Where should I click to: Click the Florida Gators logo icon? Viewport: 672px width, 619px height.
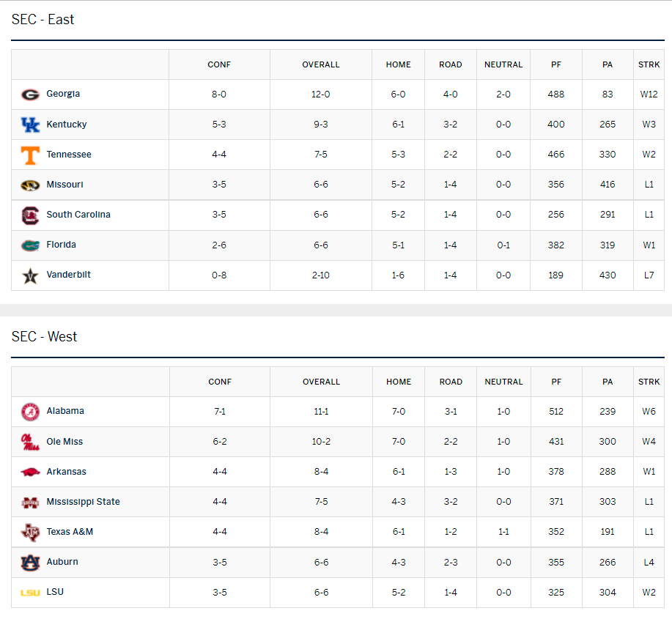click(30, 245)
